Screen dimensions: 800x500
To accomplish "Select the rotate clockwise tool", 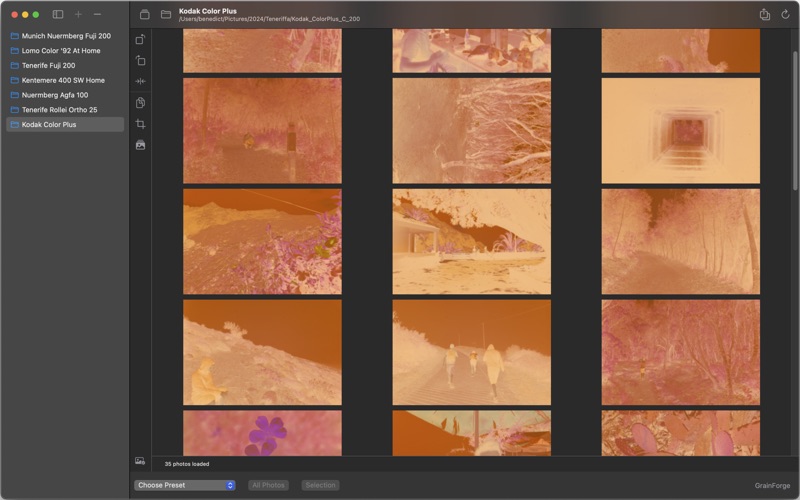I will [140, 39].
